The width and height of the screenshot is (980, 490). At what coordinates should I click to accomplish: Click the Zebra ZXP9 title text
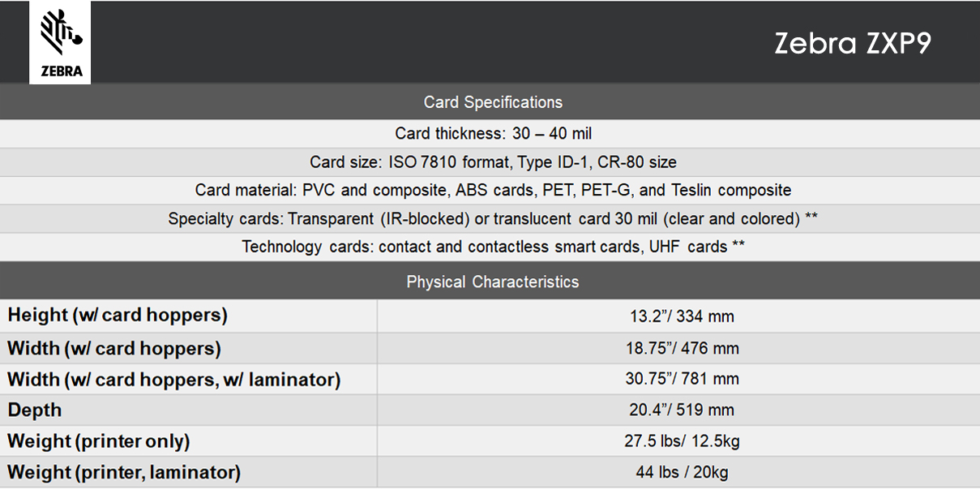(x=852, y=43)
